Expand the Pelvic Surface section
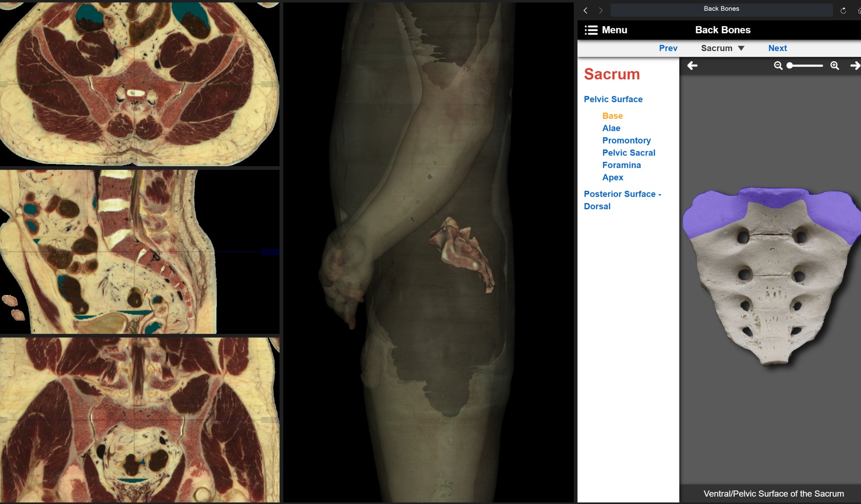Screen dimensions: 861x504 pyautogui.click(x=613, y=99)
